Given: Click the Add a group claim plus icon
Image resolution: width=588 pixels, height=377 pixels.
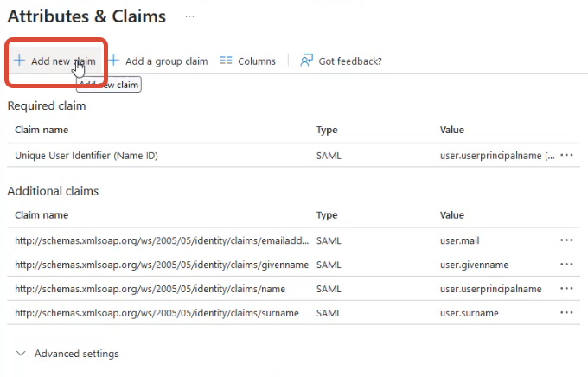Looking at the screenshot, I should point(113,61).
